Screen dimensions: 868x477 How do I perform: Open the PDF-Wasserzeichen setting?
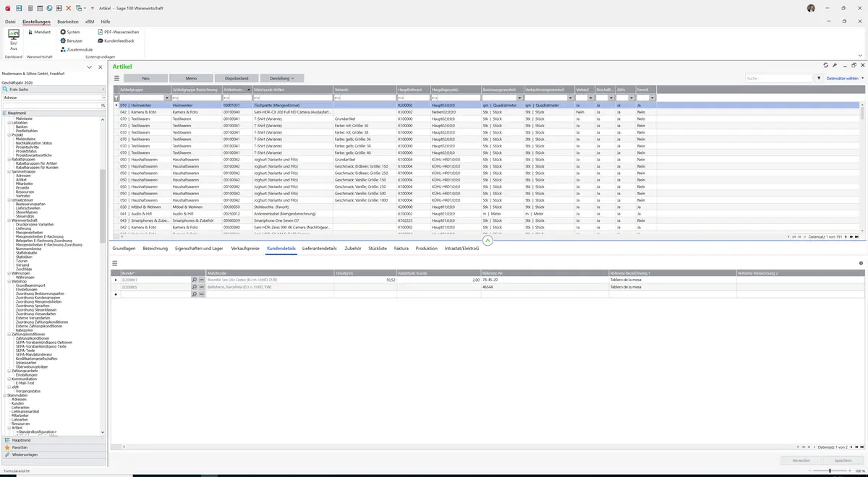pos(118,32)
